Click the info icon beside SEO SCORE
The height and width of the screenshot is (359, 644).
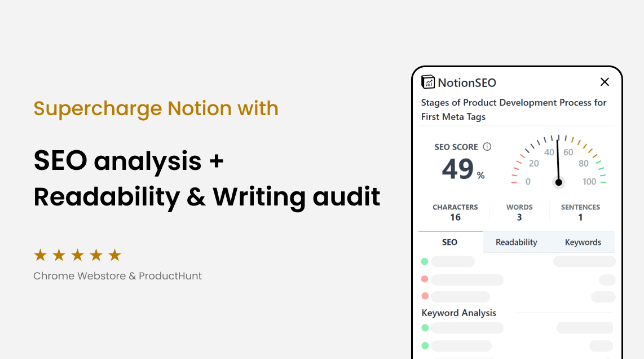click(x=487, y=147)
